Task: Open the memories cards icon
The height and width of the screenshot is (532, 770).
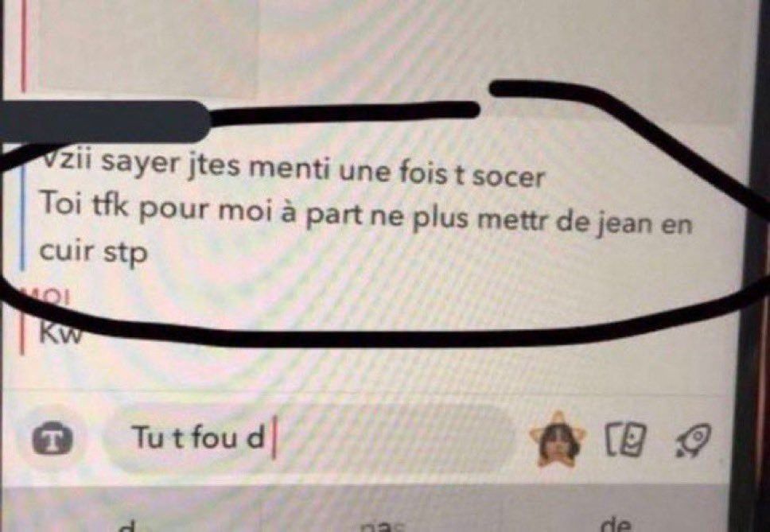Action: [x=625, y=439]
